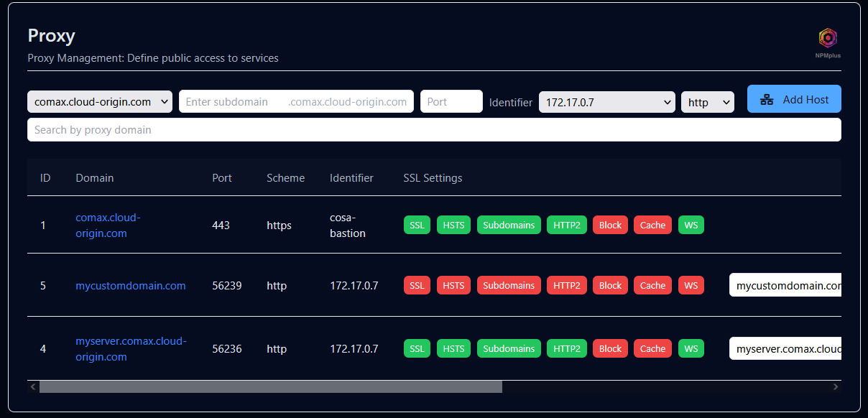
Task: Toggle WS for comax.cloud-origin.com row
Action: (x=691, y=225)
